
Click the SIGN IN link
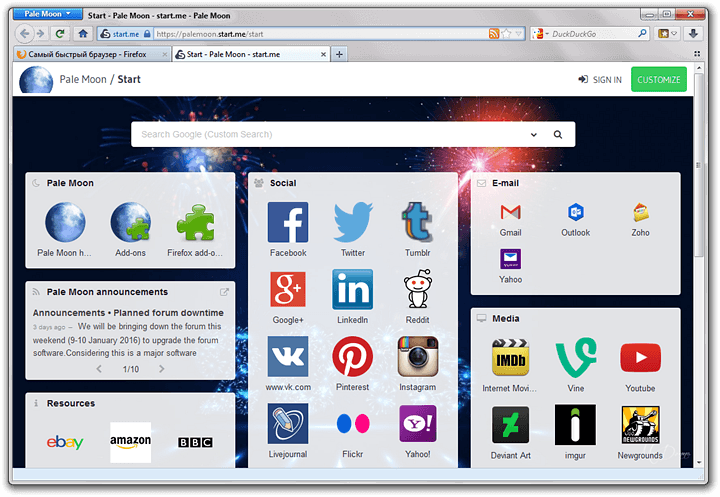point(600,79)
